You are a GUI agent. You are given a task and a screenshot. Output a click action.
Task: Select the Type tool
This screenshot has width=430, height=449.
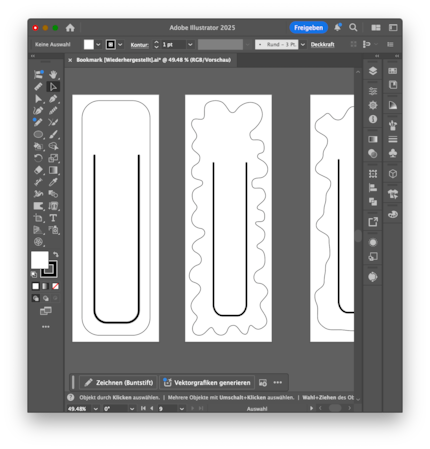(53, 218)
